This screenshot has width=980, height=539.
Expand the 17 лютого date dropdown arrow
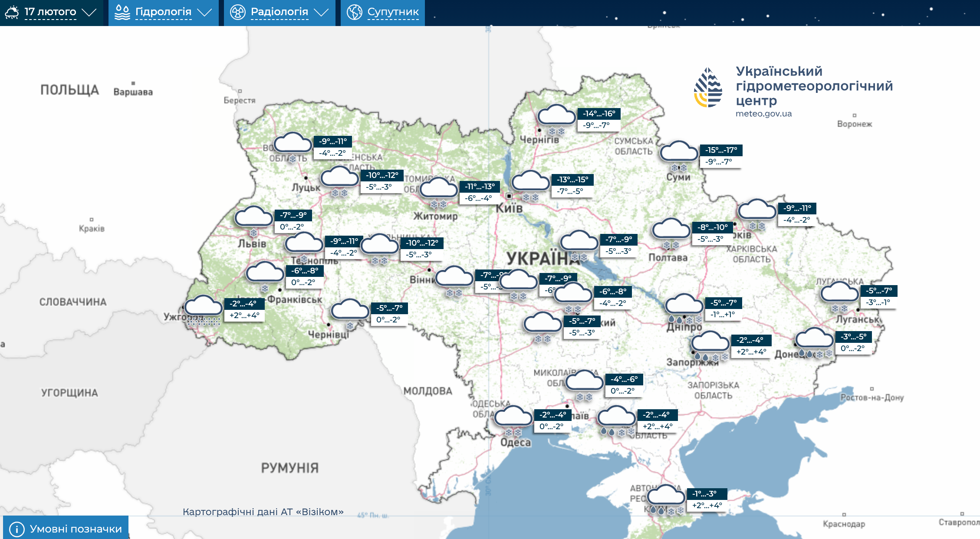[89, 12]
